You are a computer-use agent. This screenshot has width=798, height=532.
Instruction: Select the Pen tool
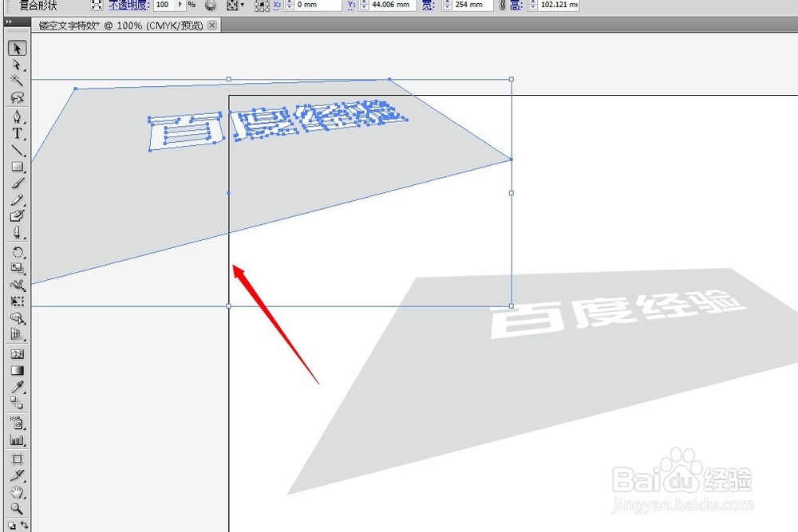coord(18,117)
